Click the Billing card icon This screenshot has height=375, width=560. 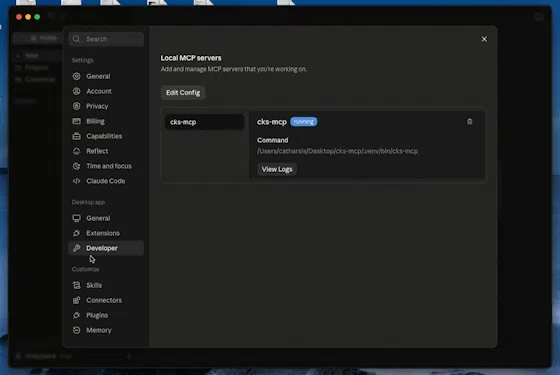click(x=76, y=121)
